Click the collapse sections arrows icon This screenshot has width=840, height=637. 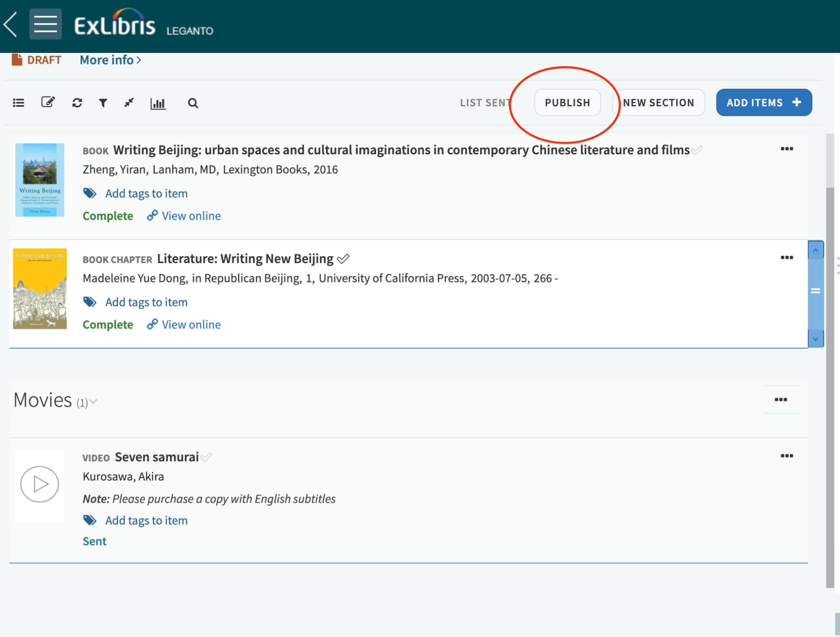129,103
